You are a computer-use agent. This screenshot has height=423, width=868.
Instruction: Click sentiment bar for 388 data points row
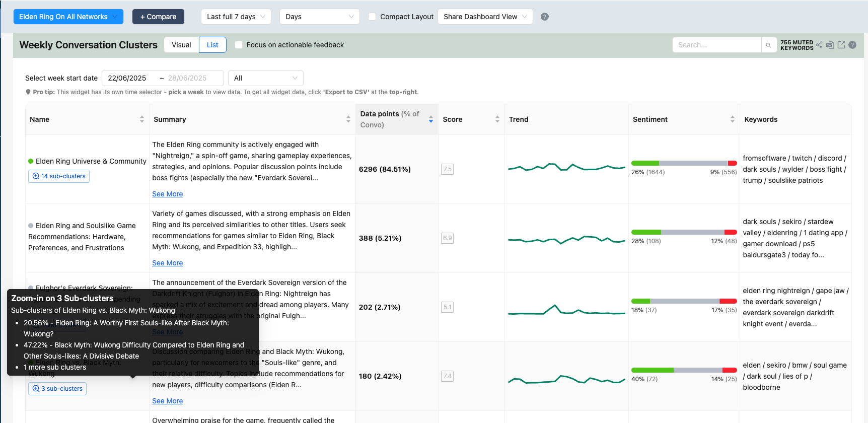coord(684,232)
